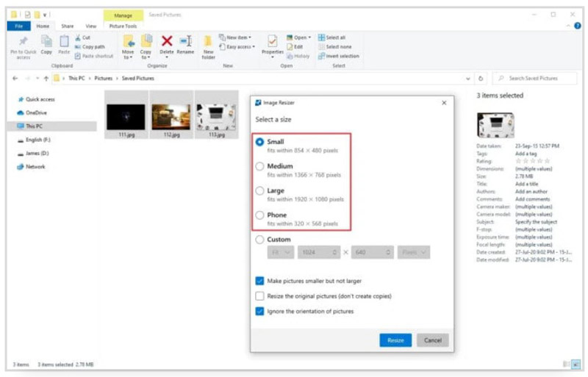This screenshot has height=377, width=588.
Task: Open the recent locations dropdown arrow
Action: pyautogui.click(x=37, y=79)
